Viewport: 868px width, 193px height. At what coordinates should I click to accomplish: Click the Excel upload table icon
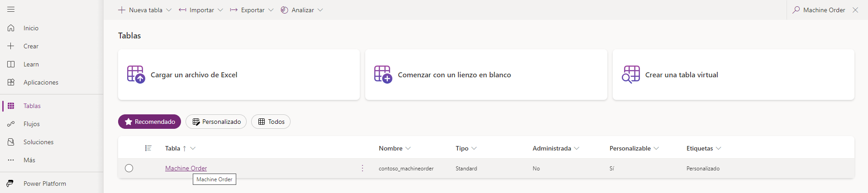[136, 75]
